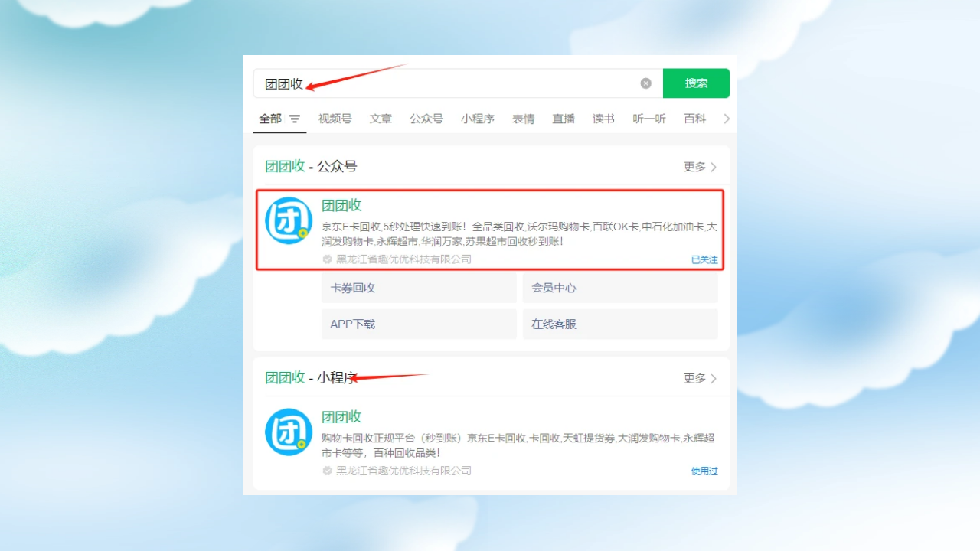Open the 公众号 tab

click(426, 119)
